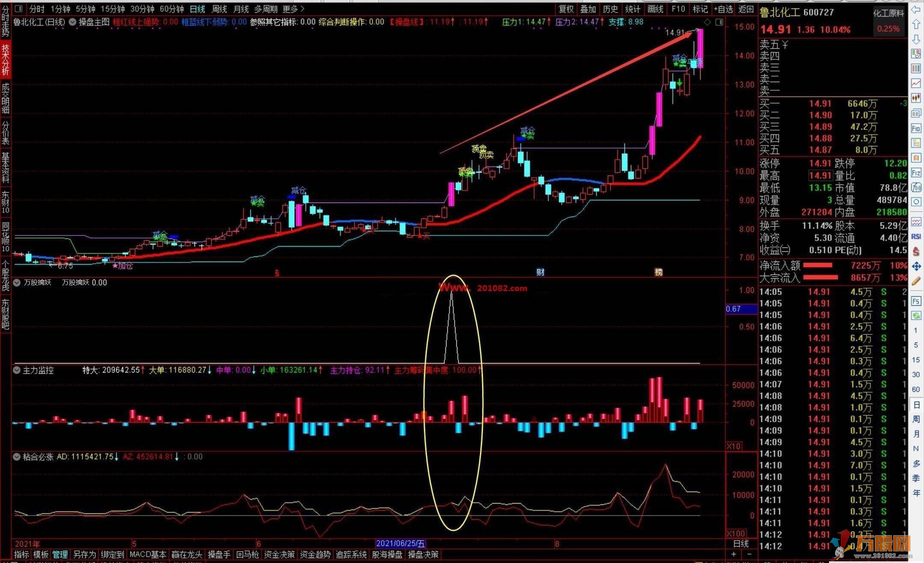Click the +自选 add to watchlist button
The height and width of the screenshot is (563, 924).
723,9
